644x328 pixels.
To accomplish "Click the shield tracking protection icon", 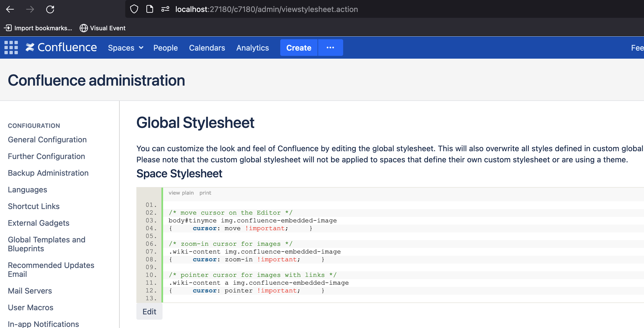I will pyautogui.click(x=134, y=9).
